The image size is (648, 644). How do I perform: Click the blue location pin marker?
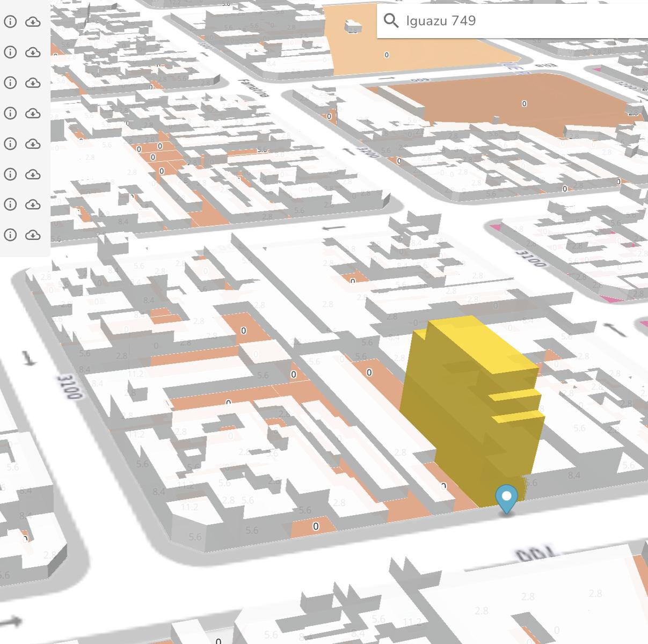(x=506, y=500)
